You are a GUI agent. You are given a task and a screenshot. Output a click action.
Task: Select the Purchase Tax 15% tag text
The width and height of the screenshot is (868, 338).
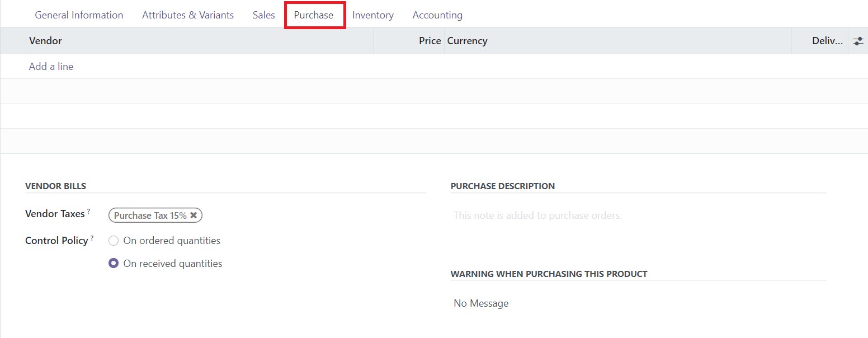pyautogui.click(x=150, y=215)
